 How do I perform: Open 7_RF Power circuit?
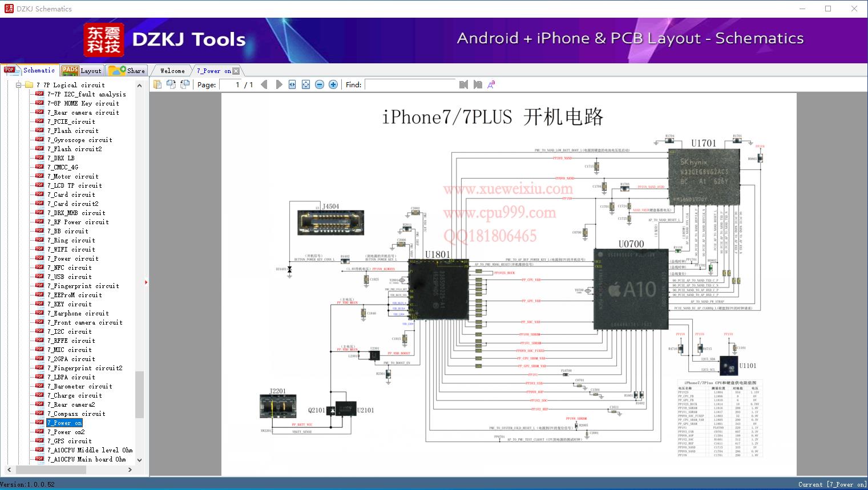(x=78, y=222)
